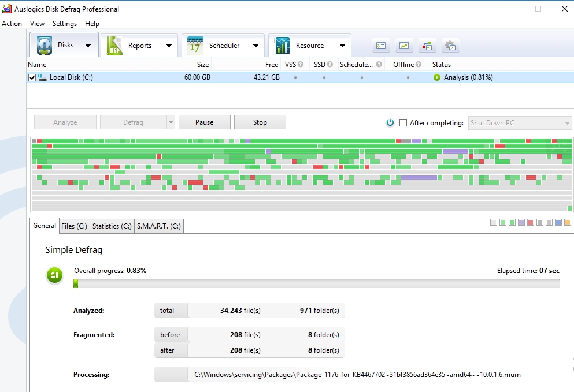
Task: Sort by the Status column header
Action: 502,64
